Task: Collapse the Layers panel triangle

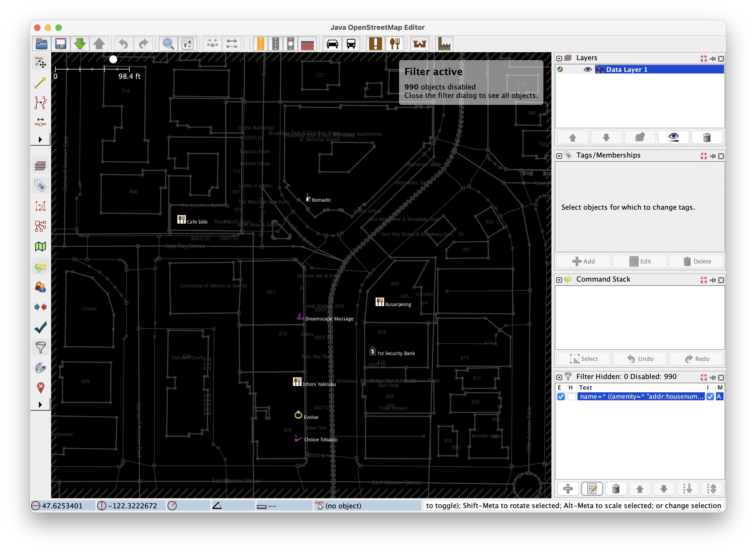Action: pos(559,59)
